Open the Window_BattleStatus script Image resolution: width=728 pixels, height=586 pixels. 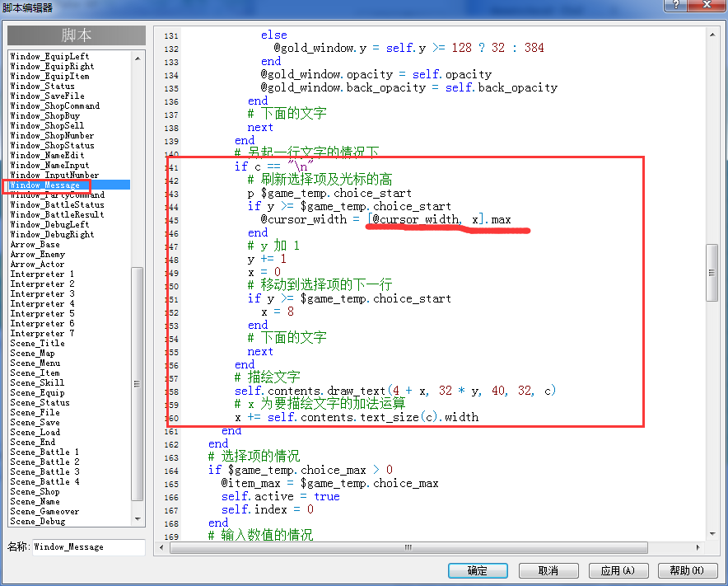[x=57, y=204]
